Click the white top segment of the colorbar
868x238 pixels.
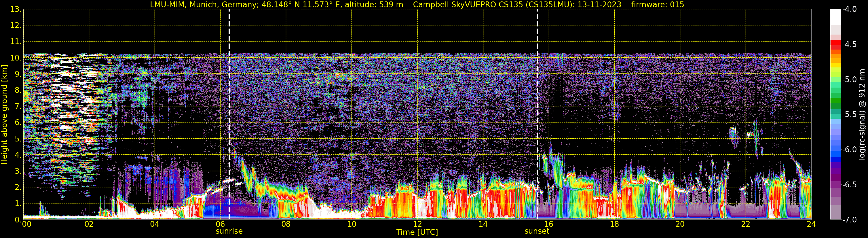tap(835, 17)
